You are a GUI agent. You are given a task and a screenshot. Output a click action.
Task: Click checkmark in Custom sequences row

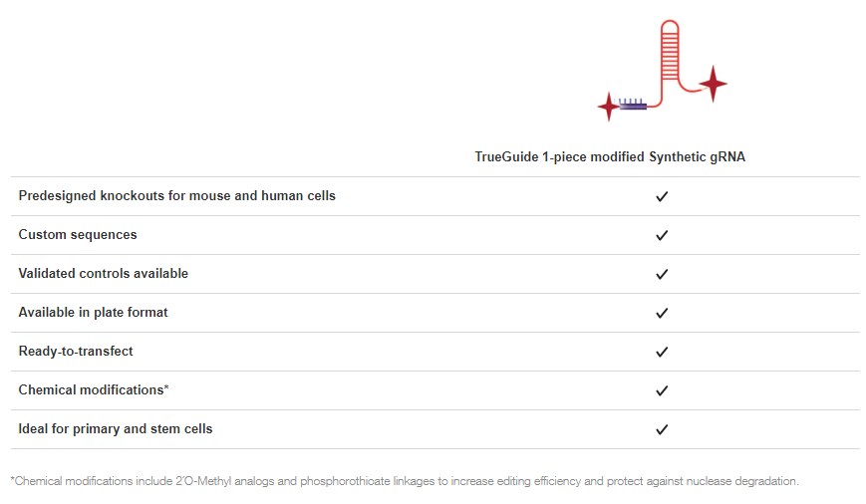[x=661, y=236]
